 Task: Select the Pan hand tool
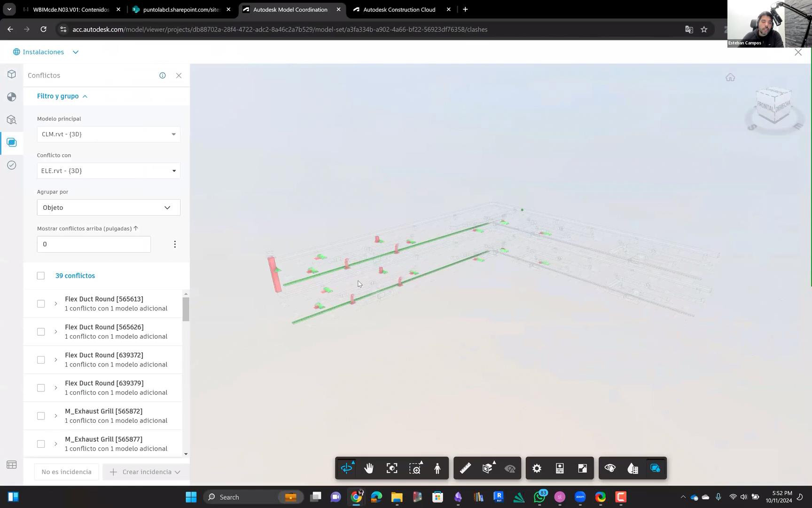(369, 468)
